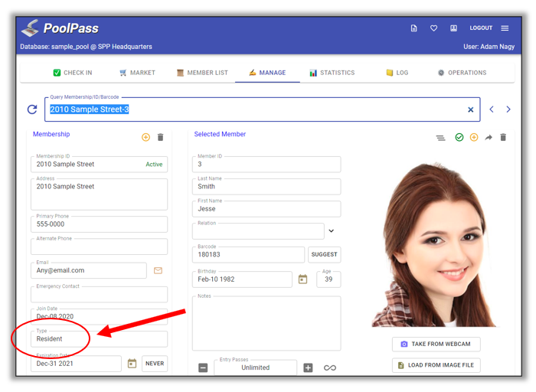Click the Active status label
The image size is (536, 392).
[x=154, y=165]
